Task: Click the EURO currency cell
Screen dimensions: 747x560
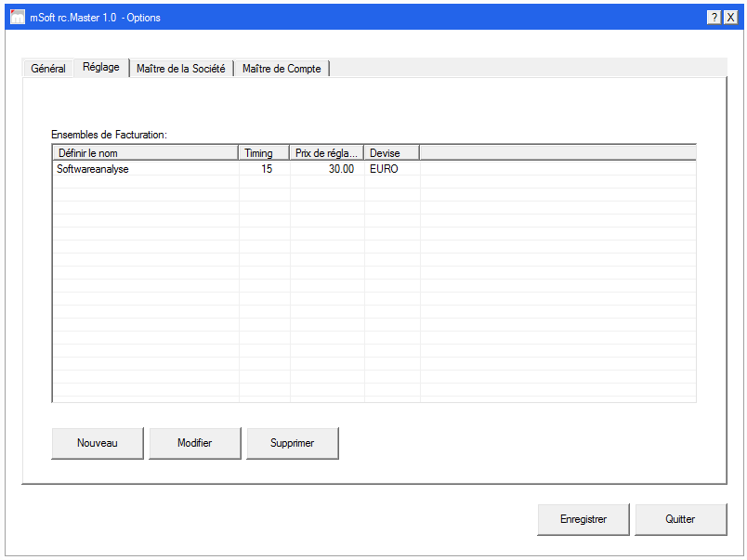Action: click(384, 169)
